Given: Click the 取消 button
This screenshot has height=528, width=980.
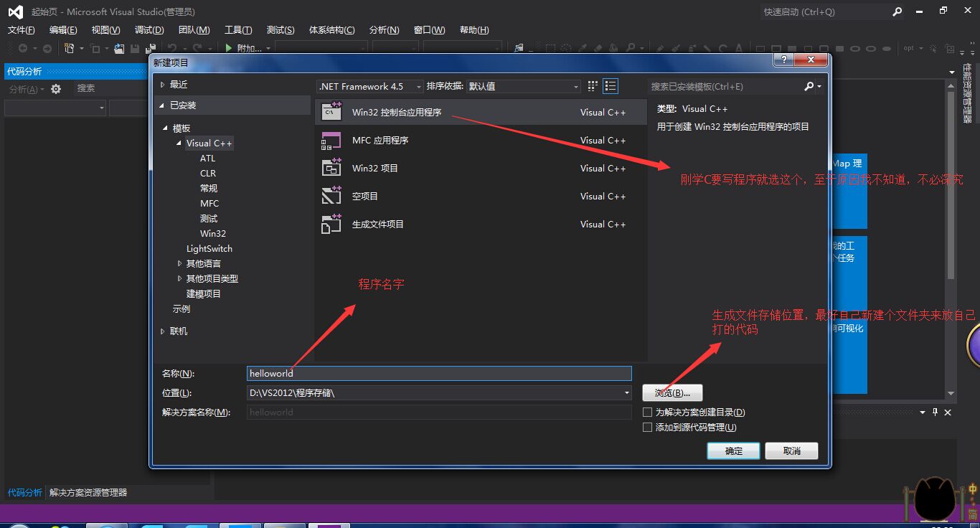Looking at the screenshot, I should pos(791,451).
